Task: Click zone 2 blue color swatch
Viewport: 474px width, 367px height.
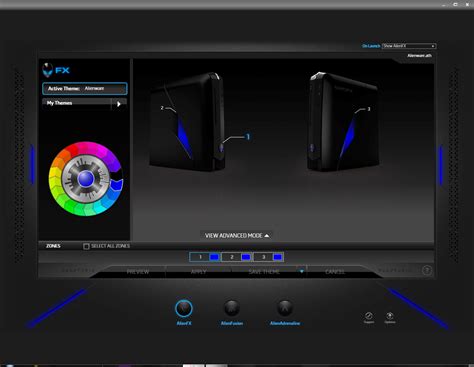Action: pos(246,257)
